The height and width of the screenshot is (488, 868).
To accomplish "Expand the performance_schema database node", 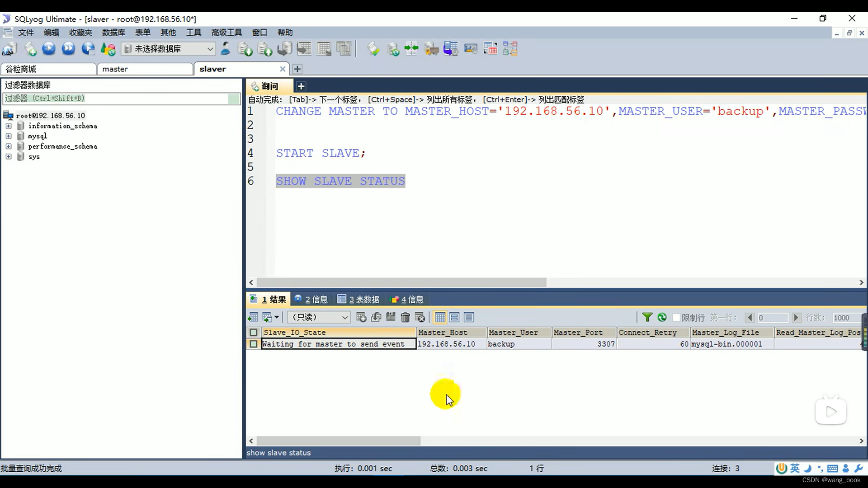I will click(x=8, y=146).
